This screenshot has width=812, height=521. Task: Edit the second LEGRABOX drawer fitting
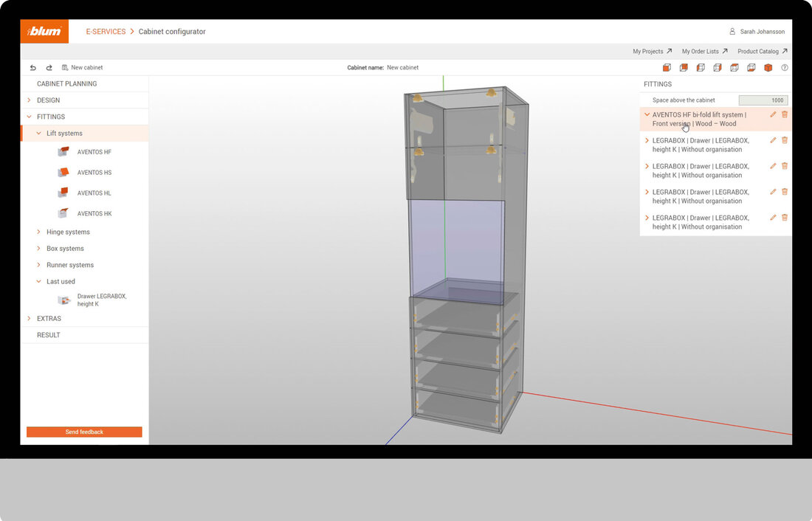(x=773, y=166)
